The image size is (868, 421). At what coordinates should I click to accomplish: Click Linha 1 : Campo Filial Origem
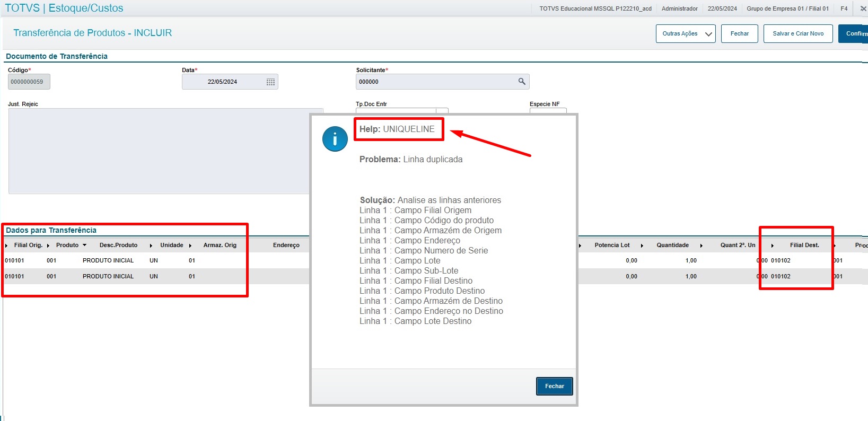pos(415,210)
